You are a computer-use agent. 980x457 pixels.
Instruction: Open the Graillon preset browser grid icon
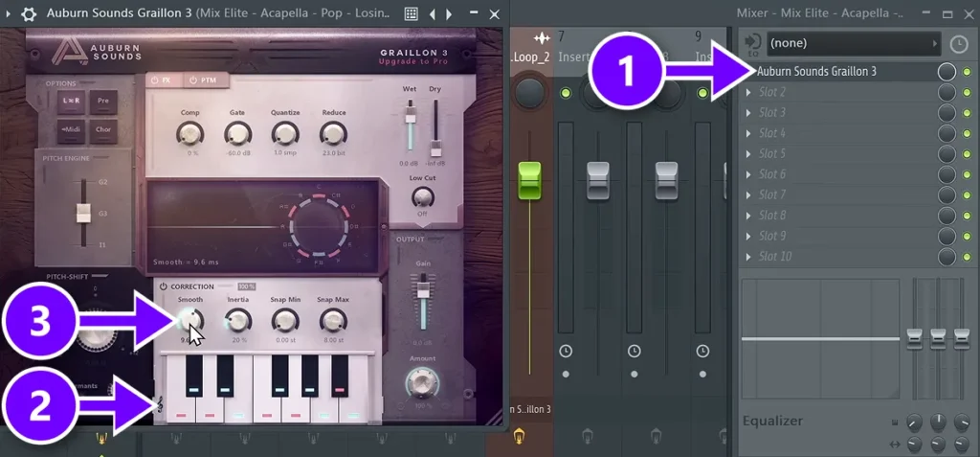tap(411, 13)
